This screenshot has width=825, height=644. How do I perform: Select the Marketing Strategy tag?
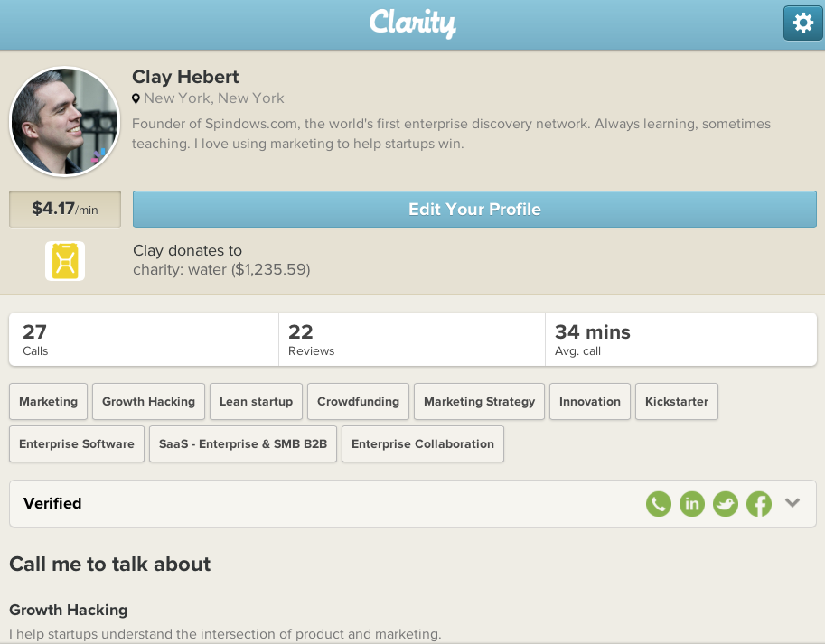pyautogui.click(x=479, y=402)
